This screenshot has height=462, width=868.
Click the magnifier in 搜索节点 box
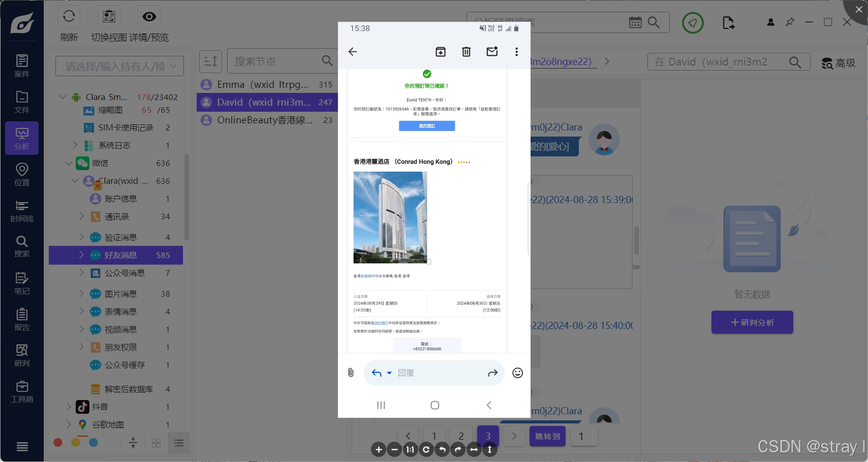pos(327,61)
